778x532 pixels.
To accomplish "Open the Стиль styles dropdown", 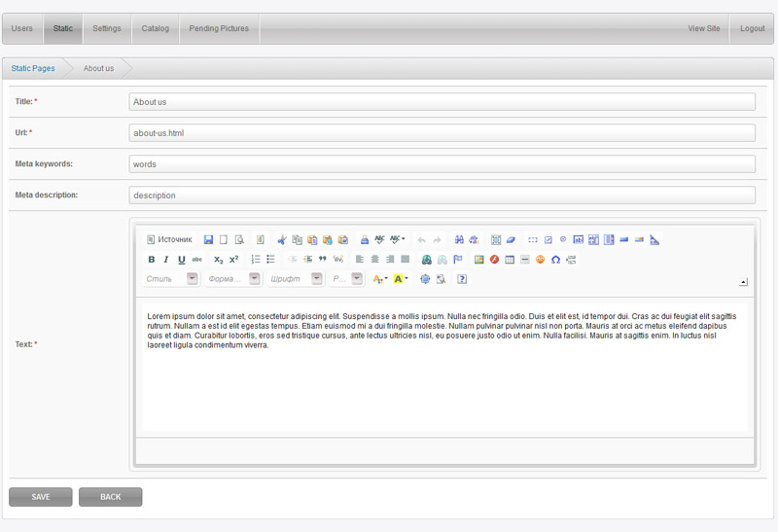I will tap(171, 279).
